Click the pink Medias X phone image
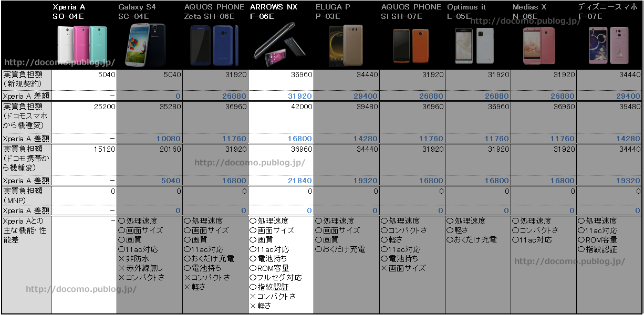This screenshot has width=644, height=315. click(539, 46)
